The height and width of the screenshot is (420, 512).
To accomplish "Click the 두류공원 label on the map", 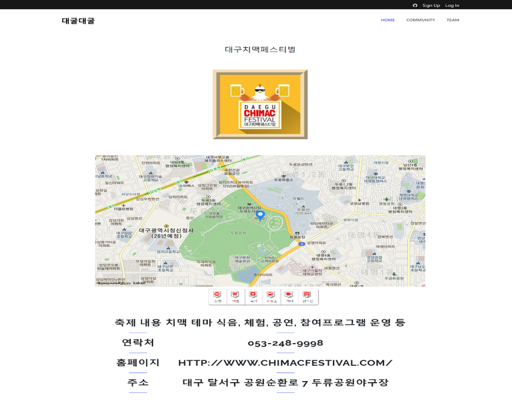I will (238, 233).
